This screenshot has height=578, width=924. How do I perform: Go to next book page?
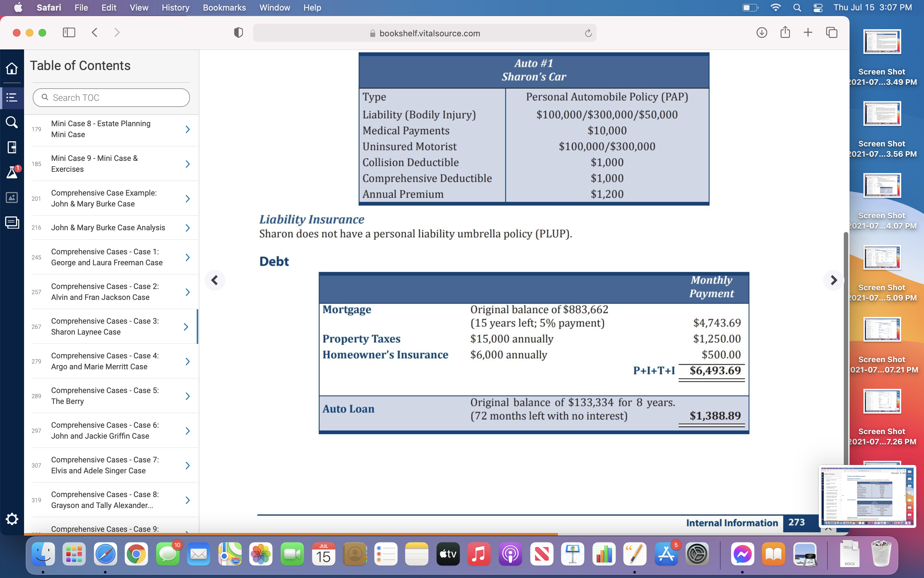[834, 280]
